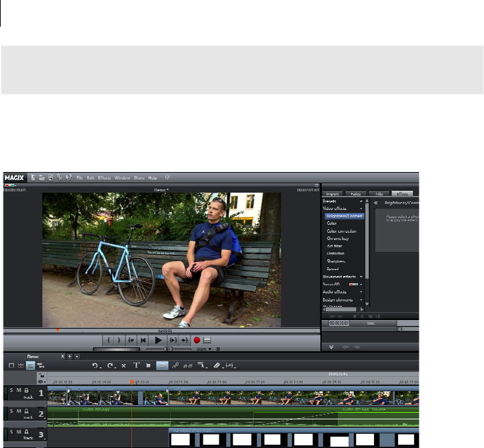Screen dimensions: 484x448
Task: Click the preview zoom slider handle
Action: pyautogui.click(x=168, y=349)
